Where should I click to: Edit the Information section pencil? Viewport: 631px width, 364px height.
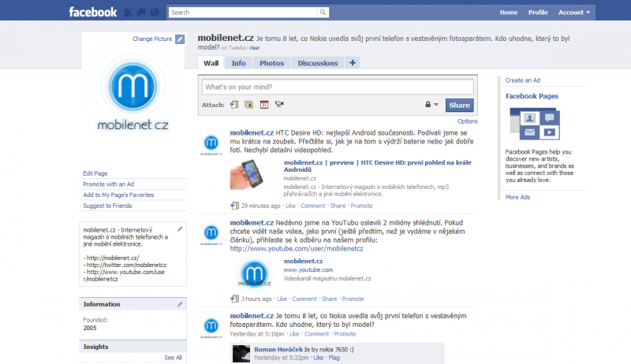[180, 304]
